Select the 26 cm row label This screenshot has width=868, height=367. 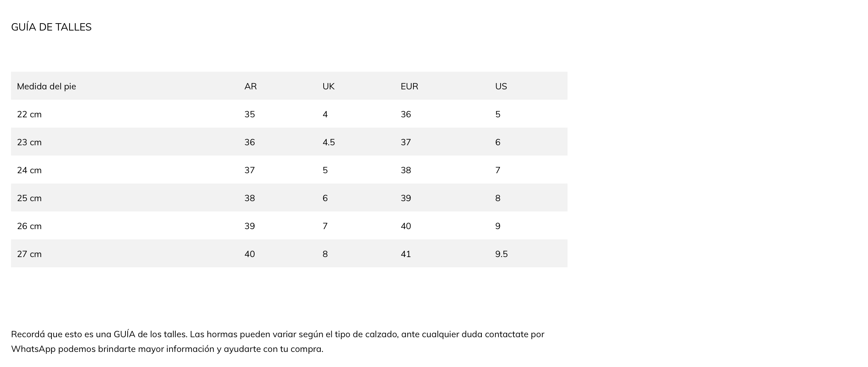point(29,226)
